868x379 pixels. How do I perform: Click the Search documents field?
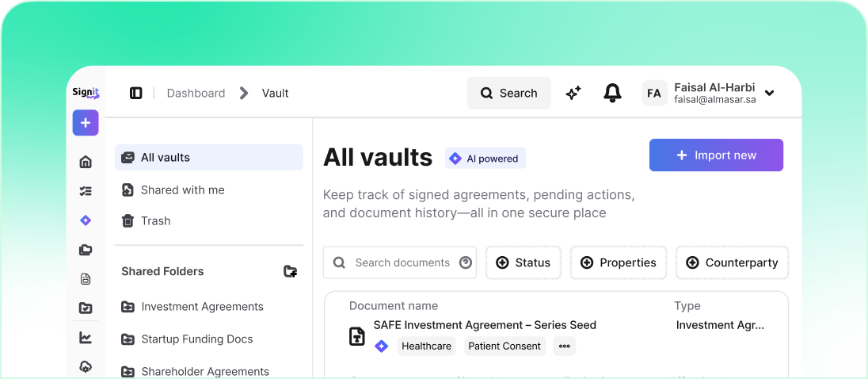click(x=400, y=262)
